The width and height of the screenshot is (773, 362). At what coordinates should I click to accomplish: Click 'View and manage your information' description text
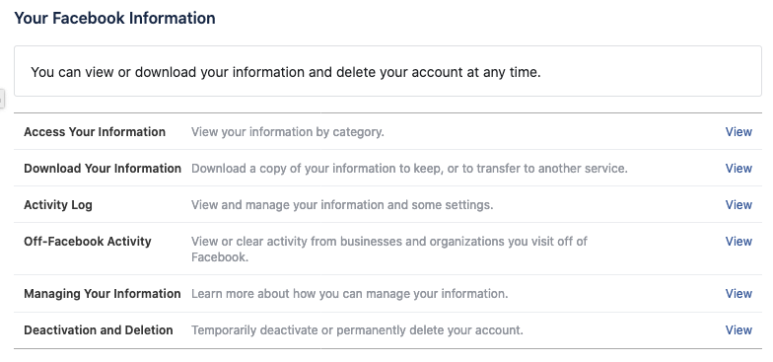(342, 205)
